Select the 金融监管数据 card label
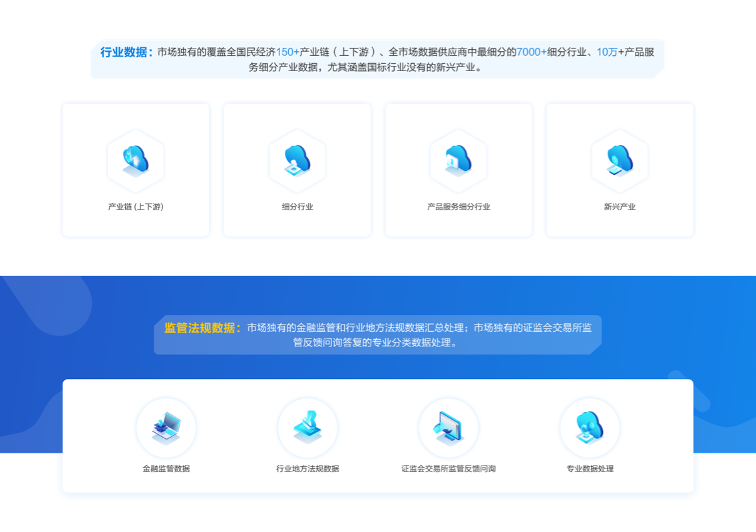The image size is (756, 532). coord(166,468)
